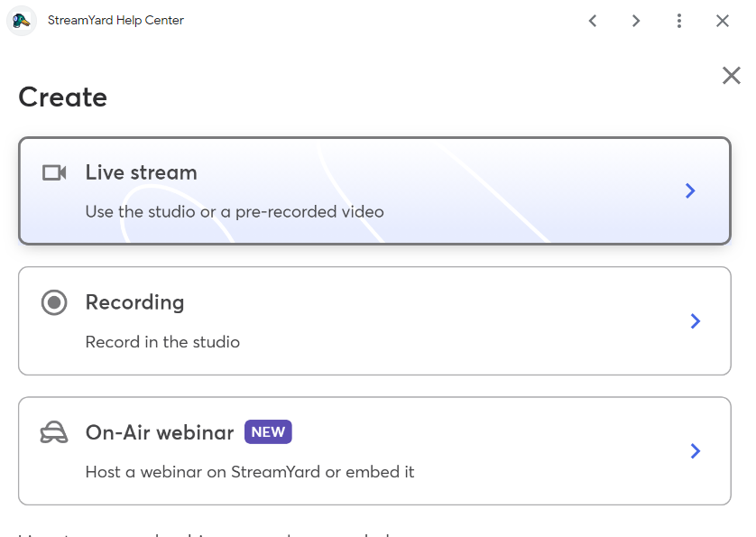
Task: Close the Create dialog
Action: (732, 76)
